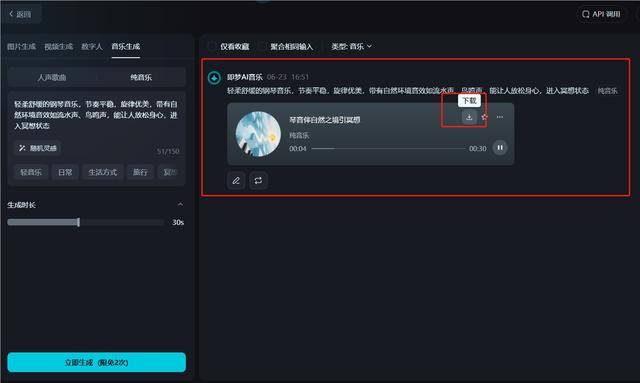Image resolution: width=640 pixels, height=383 pixels.
Task: Switch to the 视频生成 tab
Action: (59, 47)
